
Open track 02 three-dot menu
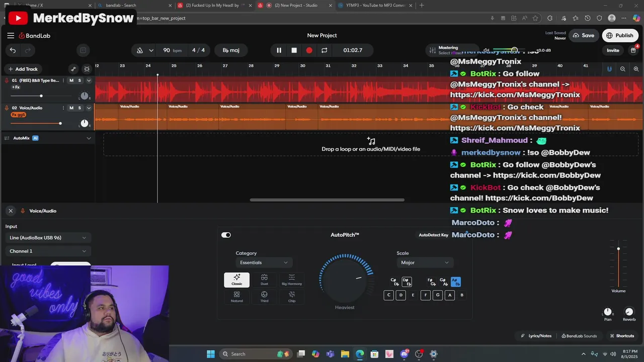[63, 108]
